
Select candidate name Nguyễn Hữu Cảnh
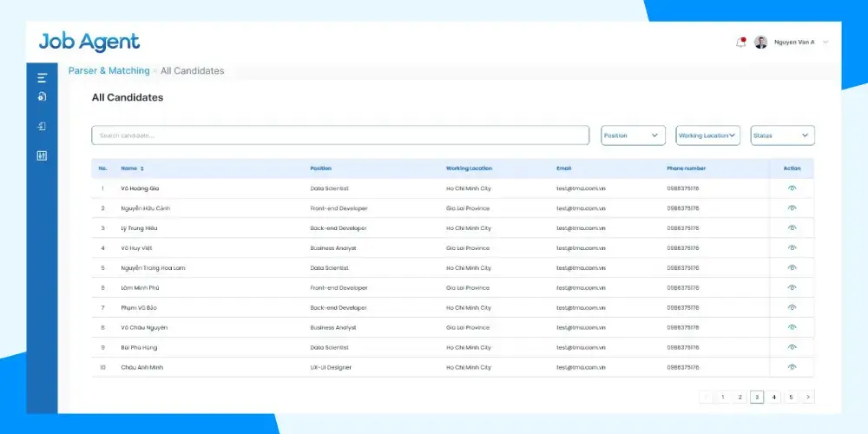(146, 208)
